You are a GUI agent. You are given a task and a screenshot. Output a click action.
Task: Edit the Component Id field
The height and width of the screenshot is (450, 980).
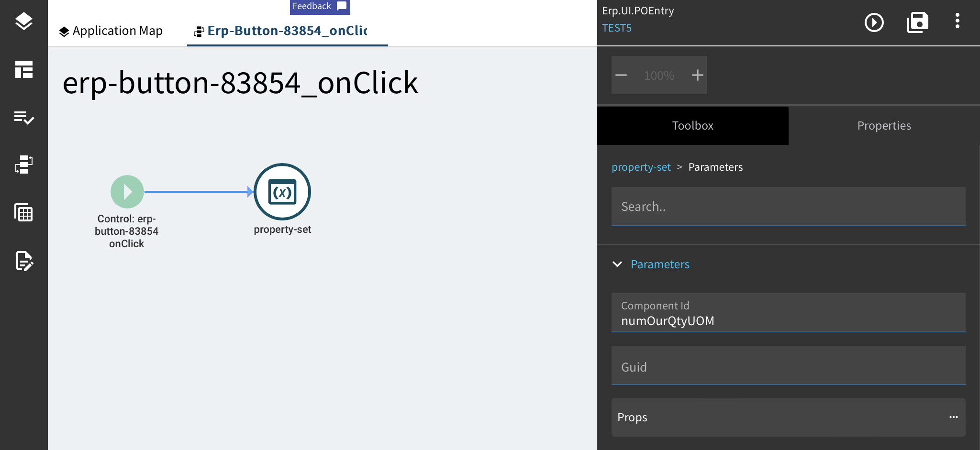(x=788, y=313)
